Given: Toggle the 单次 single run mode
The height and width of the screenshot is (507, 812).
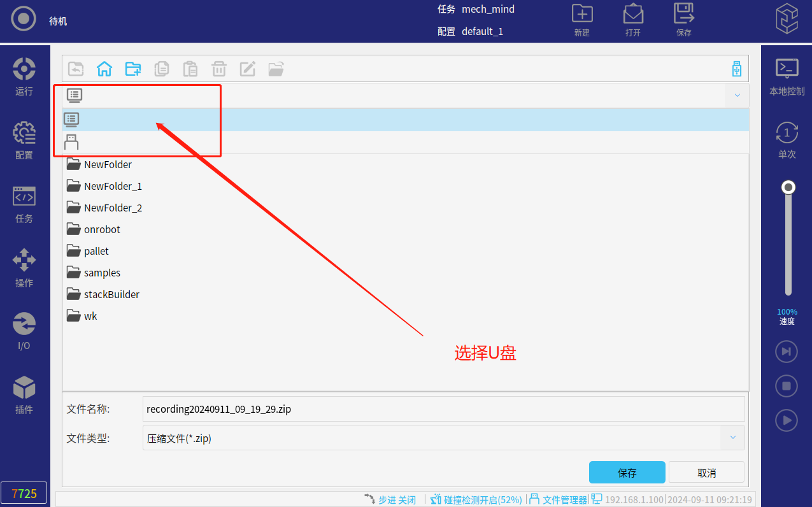Looking at the screenshot, I should click(x=787, y=140).
